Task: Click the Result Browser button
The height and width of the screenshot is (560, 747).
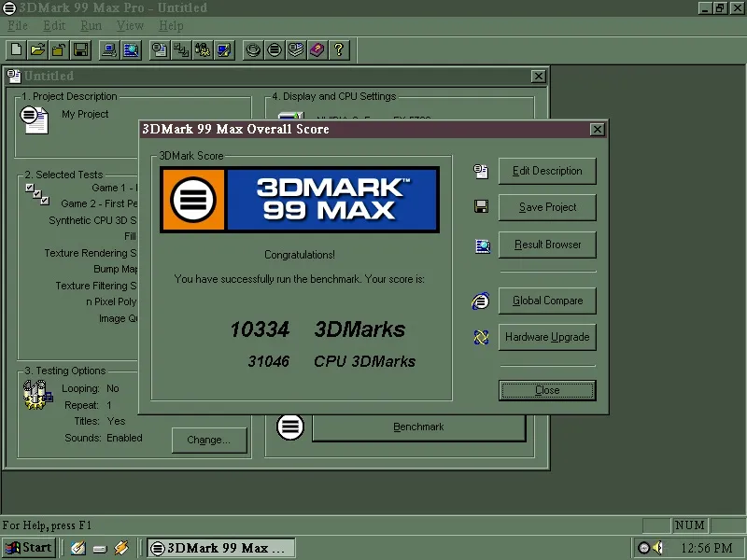Action: tap(547, 245)
